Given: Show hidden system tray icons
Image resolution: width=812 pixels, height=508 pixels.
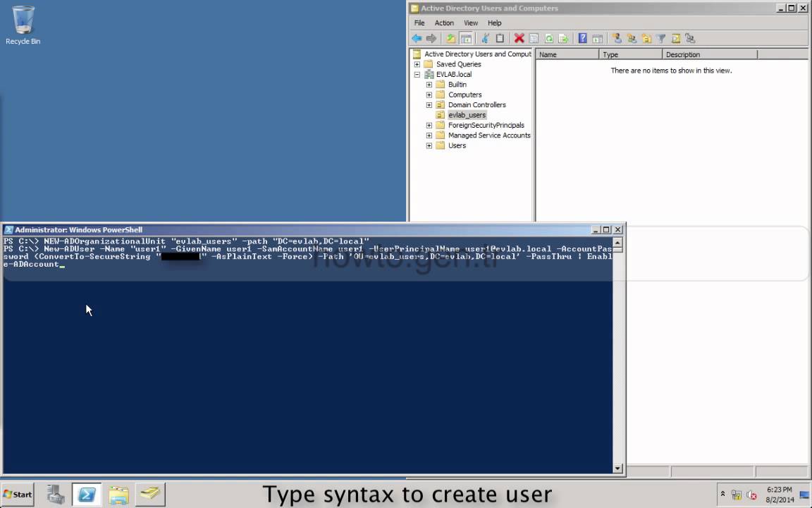Looking at the screenshot, I should 723,495.
